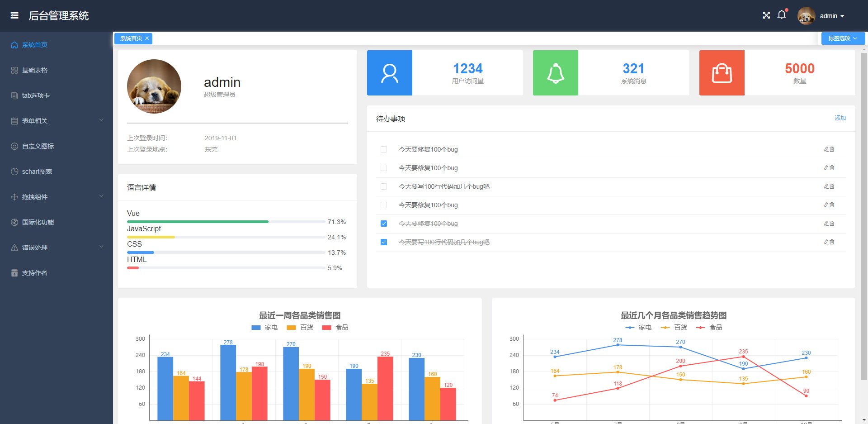Open the notification bell in header
The height and width of the screenshot is (424, 868).
click(782, 15)
